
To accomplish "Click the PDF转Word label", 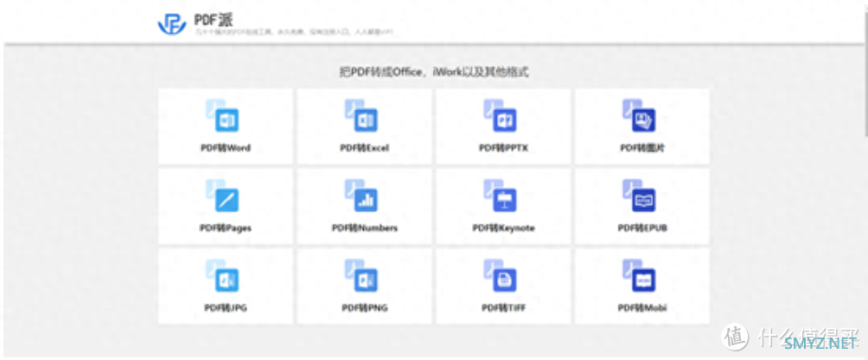I will 226,148.
